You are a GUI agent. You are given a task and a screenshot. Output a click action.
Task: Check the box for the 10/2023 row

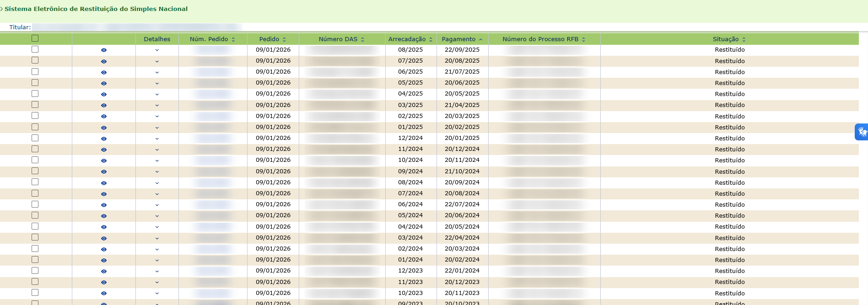coord(35,293)
